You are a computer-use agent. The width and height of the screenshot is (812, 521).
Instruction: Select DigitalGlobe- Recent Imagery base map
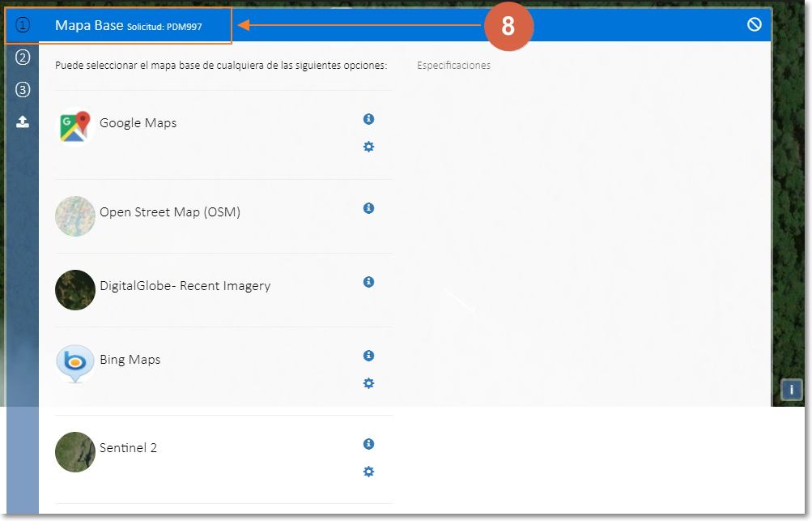tap(185, 286)
